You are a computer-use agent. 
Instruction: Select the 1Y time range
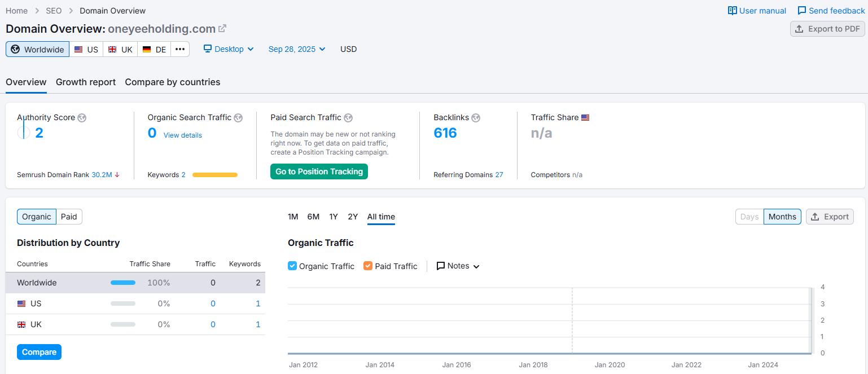(334, 217)
